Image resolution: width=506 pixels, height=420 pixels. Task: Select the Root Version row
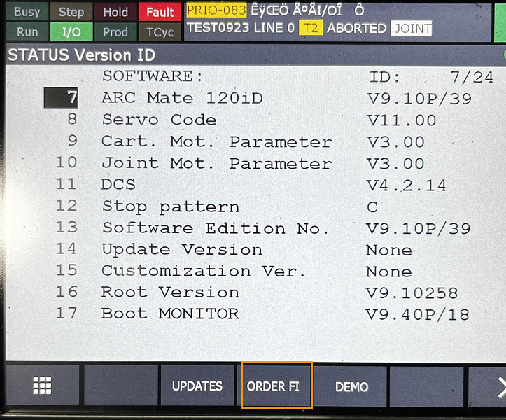click(x=257, y=293)
